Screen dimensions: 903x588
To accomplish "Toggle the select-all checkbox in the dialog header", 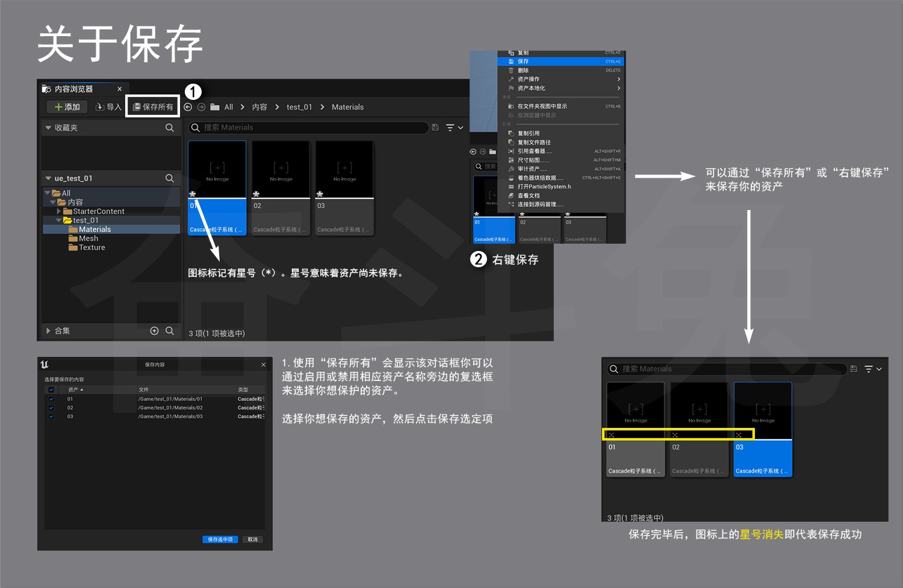I will tap(51, 390).
